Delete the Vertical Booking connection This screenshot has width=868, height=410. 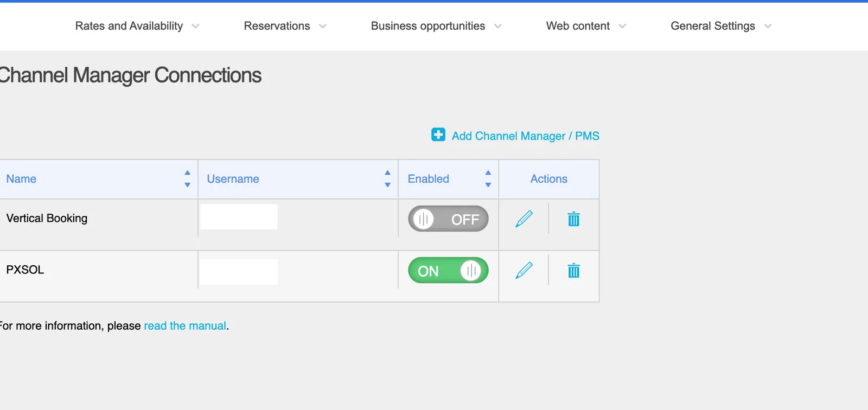click(573, 219)
